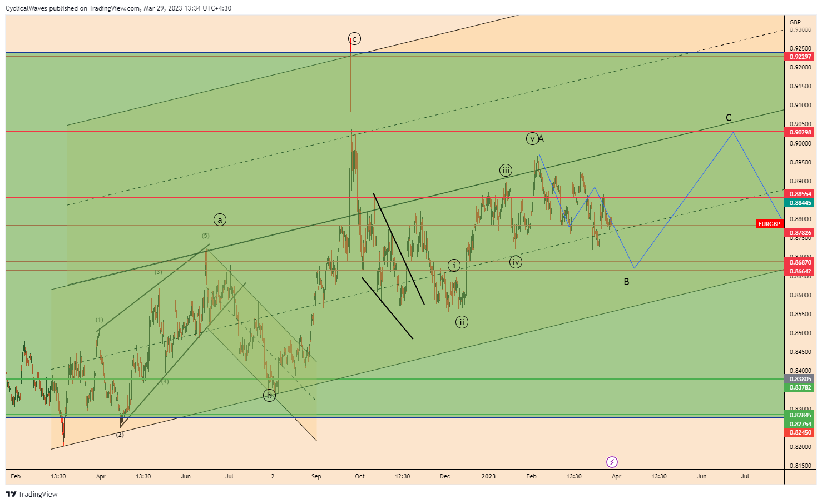This screenshot has height=504, width=822.
Task: Select the 0.82845 green price label
Action: click(800, 415)
